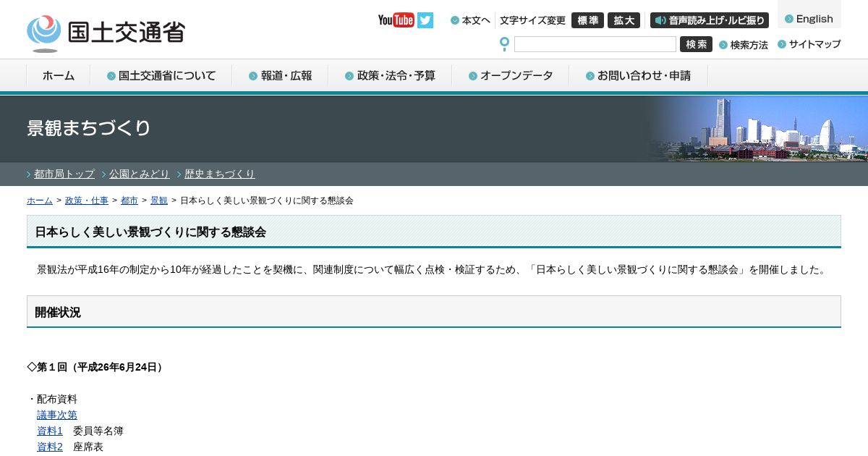Image resolution: width=868 pixels, height=456 pixels.
Task: Click ホーム in the breadcrumb trail
Action: click(x=40, y=200)
